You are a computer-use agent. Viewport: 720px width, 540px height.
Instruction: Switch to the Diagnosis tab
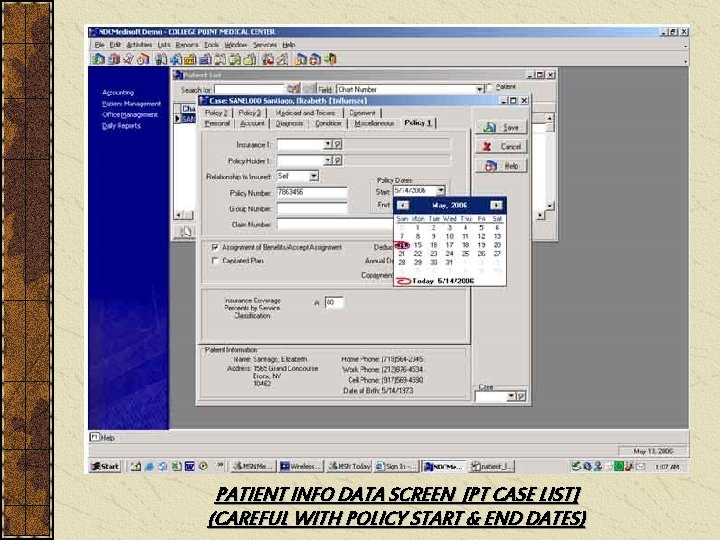289,123
